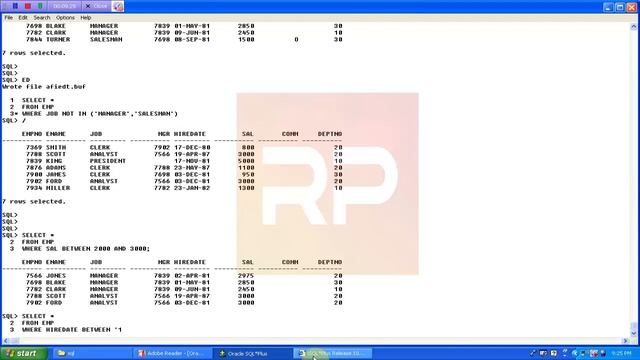Screen dimensions: 640x360
Task: Click the vertical scrollbar up arrow
Action: (x=633, y=27)
